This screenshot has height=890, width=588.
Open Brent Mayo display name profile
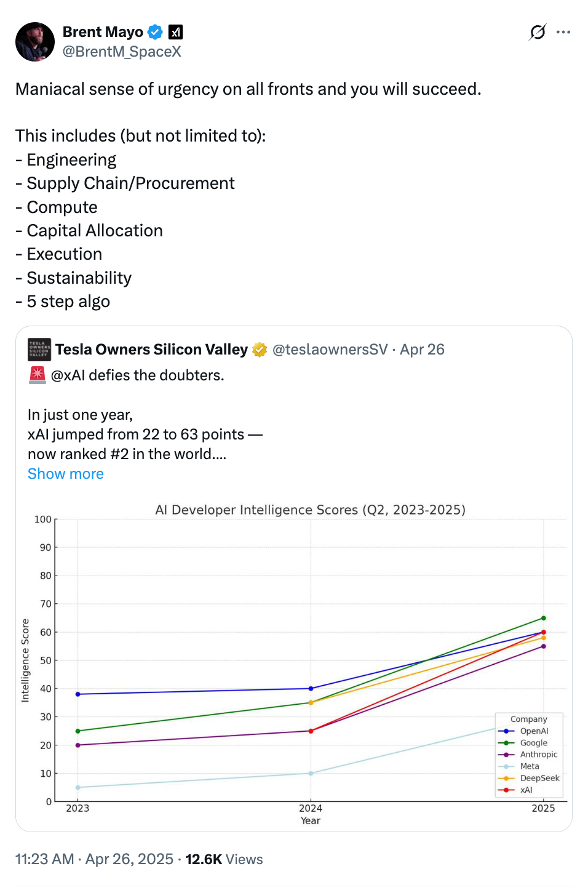tap(103, 32)
